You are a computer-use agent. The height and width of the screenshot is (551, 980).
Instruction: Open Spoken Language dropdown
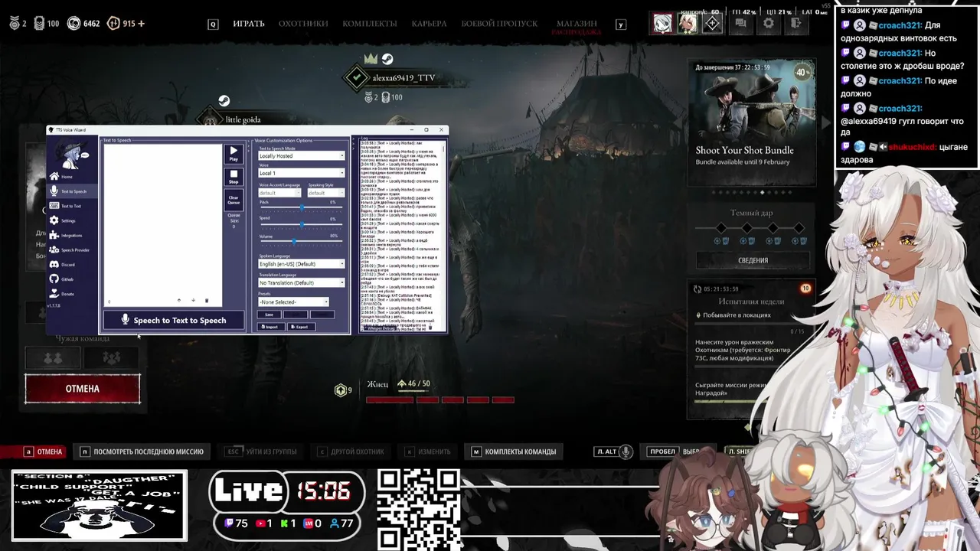point(302,264)
